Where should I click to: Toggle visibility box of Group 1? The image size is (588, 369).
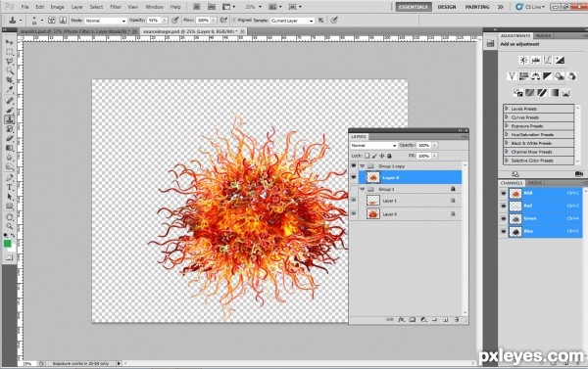[x=354, y=189]
